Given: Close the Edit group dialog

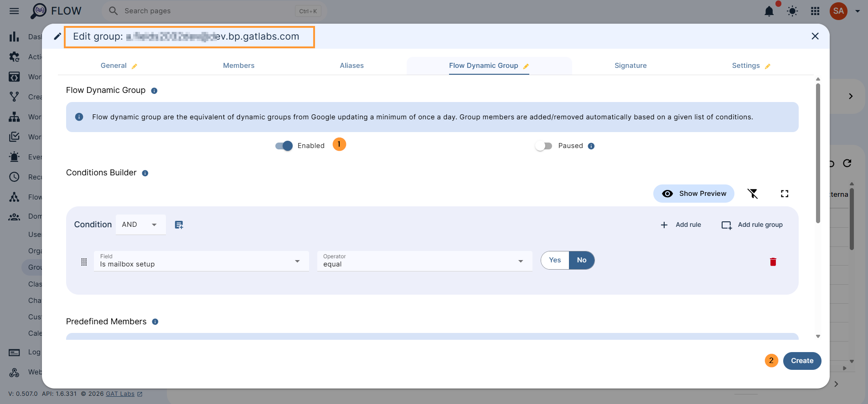Looking at the screenshot, I should coord(815,36).
